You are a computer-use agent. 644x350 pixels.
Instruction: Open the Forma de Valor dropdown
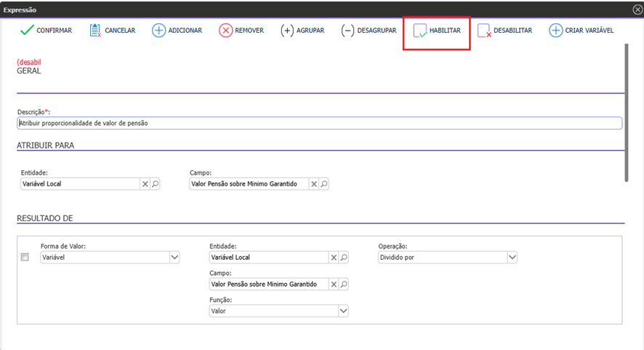click(174, 257)
